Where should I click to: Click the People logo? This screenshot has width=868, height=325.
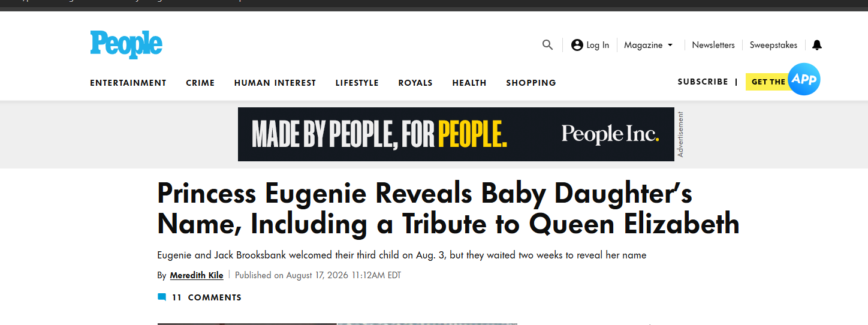[x=126, y=44]
